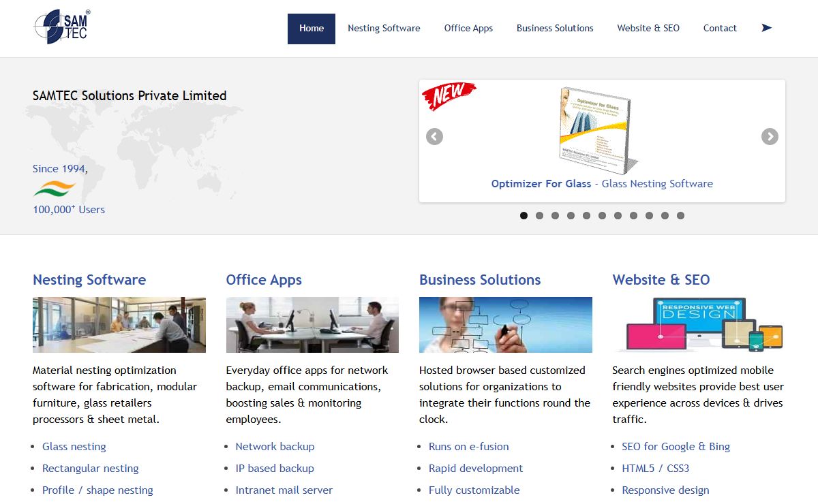Open the Intranet mail server link

coord(284,490)
